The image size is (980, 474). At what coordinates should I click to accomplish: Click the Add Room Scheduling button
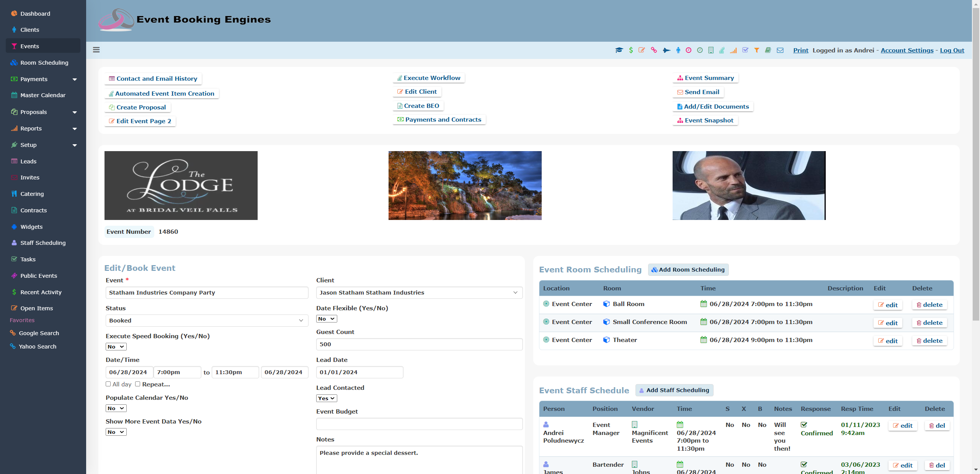click(x=688, y=269)
